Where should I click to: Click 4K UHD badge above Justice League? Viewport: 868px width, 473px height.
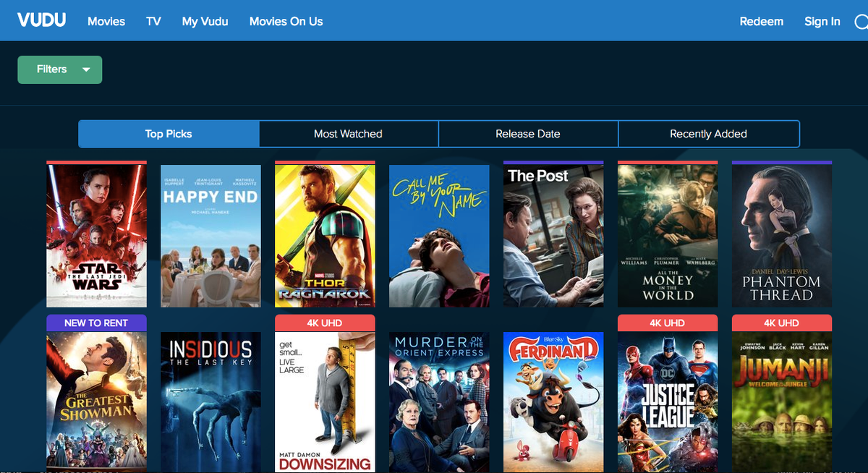pyautogui.click(x=668, y=323)
